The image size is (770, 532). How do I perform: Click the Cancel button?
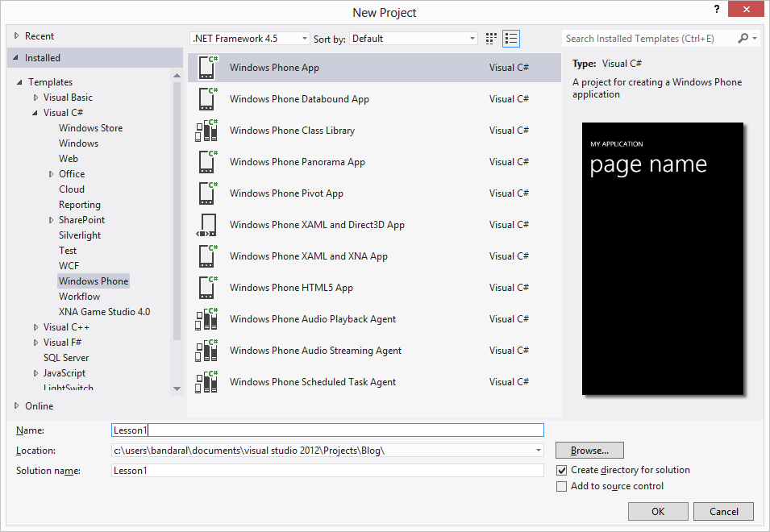point(723,511)
